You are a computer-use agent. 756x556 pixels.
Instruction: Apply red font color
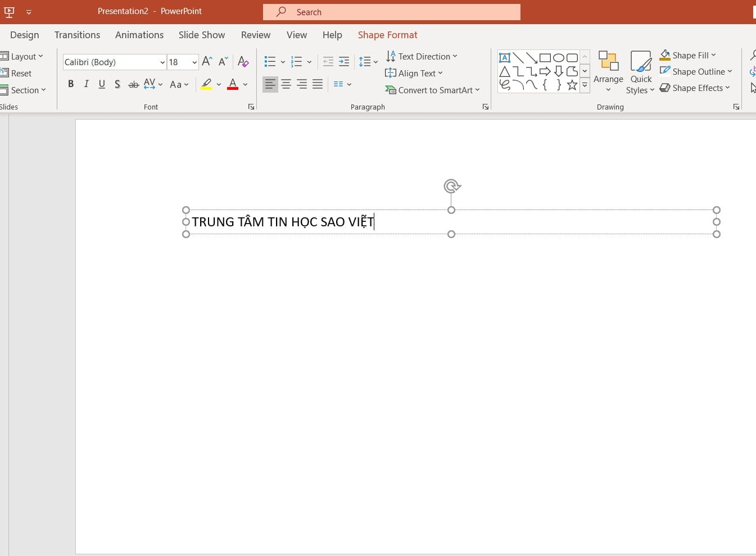pos(233,84)
